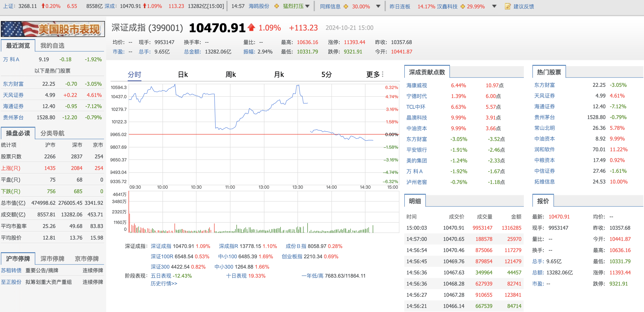Viewport: 644px width, 312px height.
Task: Click the 历史行情>> link
Action: 164,283
